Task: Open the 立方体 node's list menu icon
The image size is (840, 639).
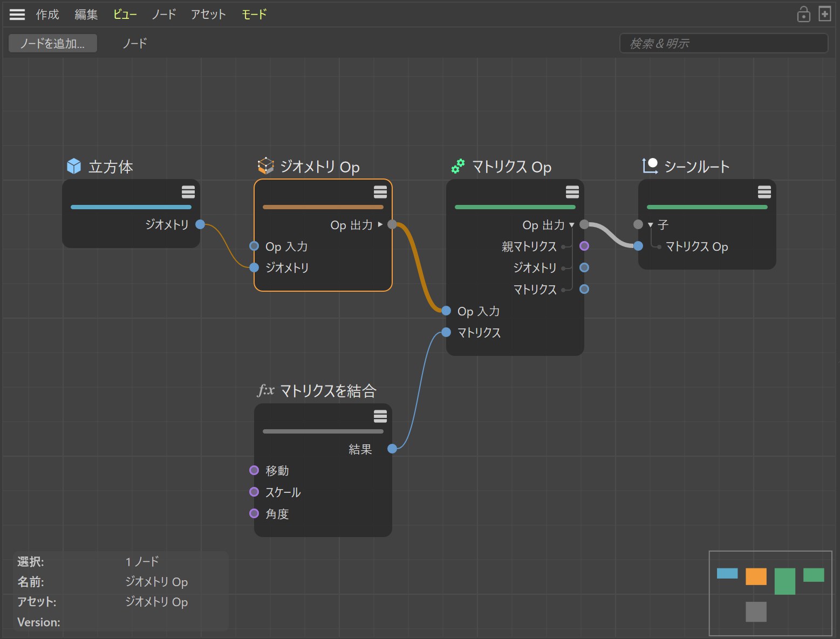Action: pos(188,192)
